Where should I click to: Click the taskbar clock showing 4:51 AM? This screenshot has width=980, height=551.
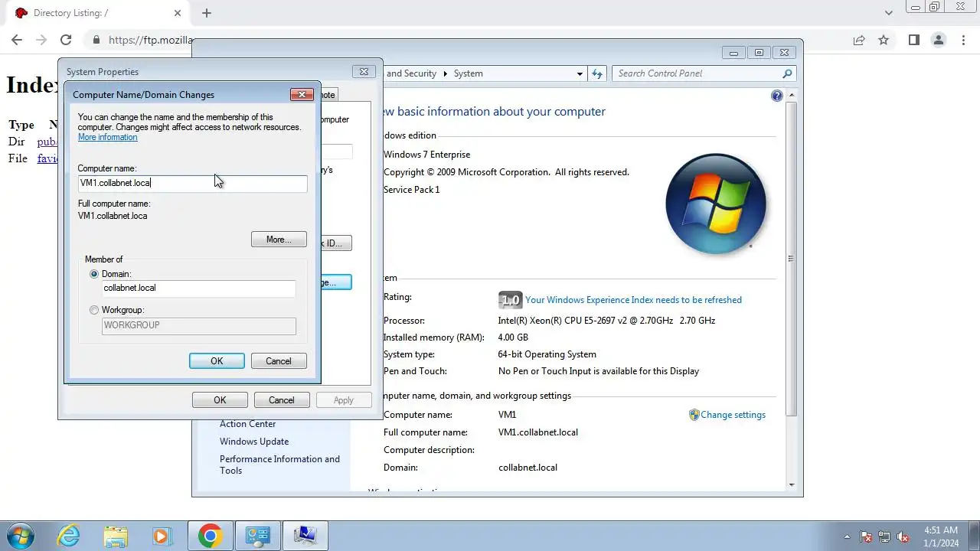coord(940,536)
